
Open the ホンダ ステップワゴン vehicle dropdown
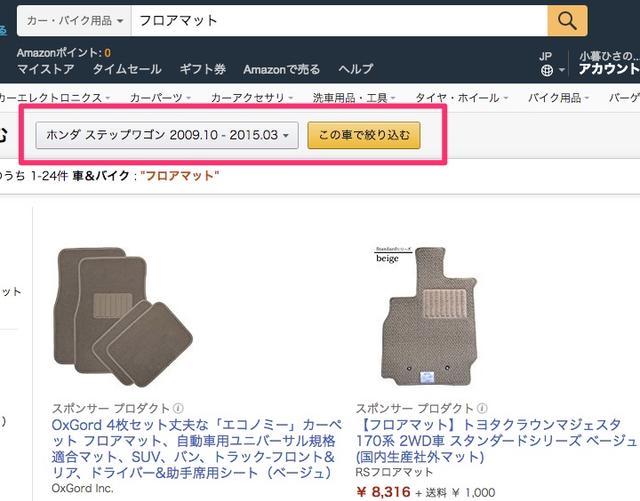click(167, 135)
